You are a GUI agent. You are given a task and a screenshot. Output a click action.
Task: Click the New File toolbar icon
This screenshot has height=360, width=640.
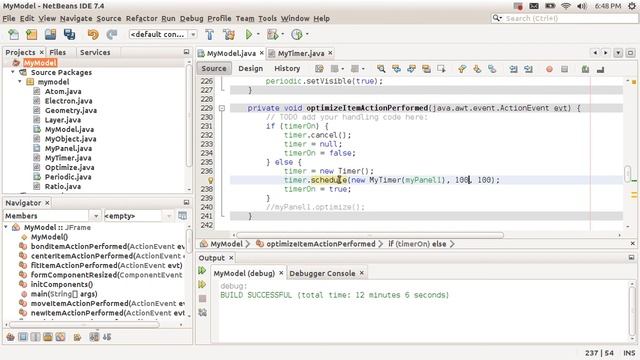(13, 35)
